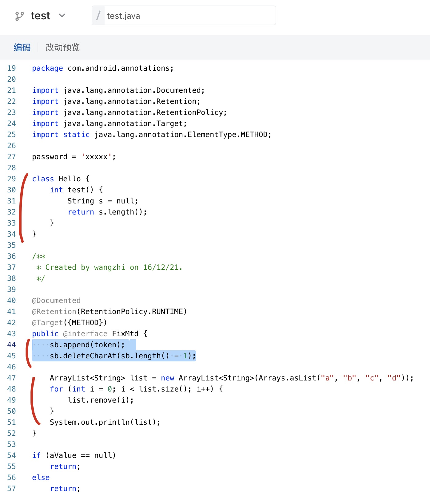The image size is (430, 504).
Task: Click the highlighted sb.append(token); line
Action: click(87, 345)
